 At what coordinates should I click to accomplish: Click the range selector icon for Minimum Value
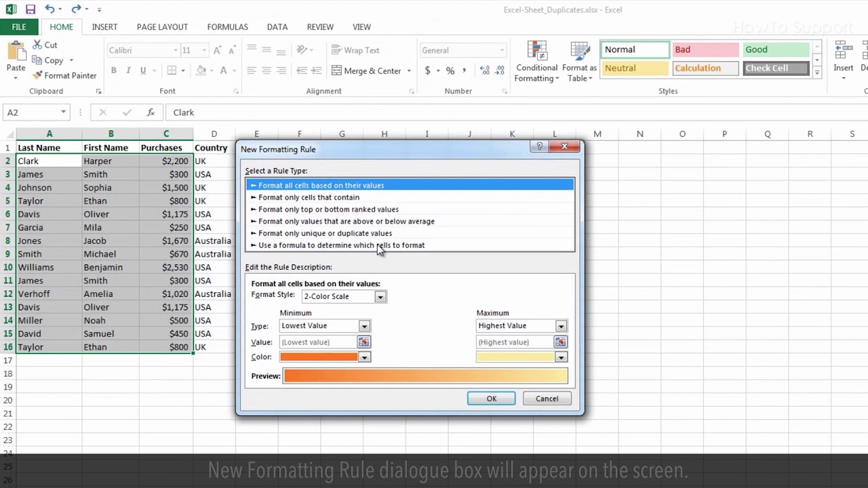click(364, 342)
